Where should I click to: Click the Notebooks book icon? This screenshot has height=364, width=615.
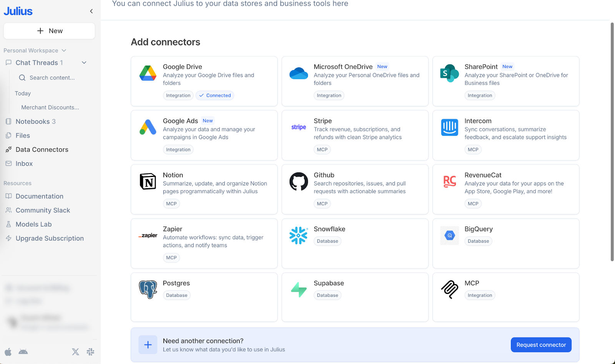[8, 121]
